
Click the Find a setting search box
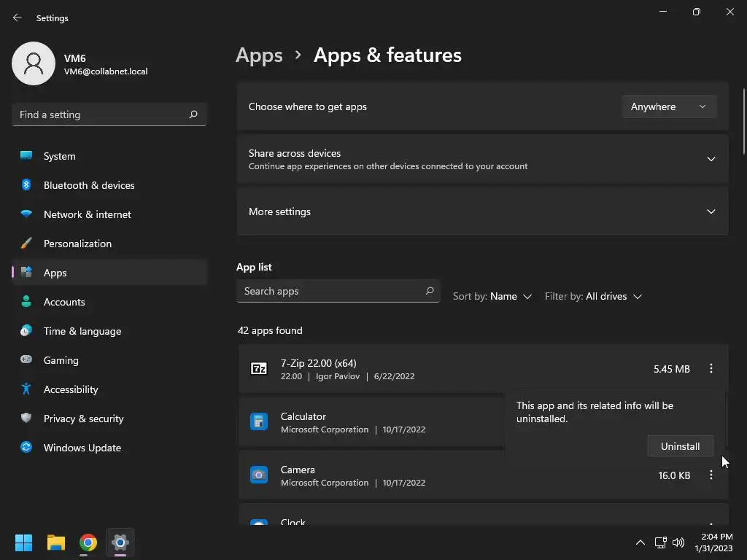pyautogui.click(x=101, y=114)
